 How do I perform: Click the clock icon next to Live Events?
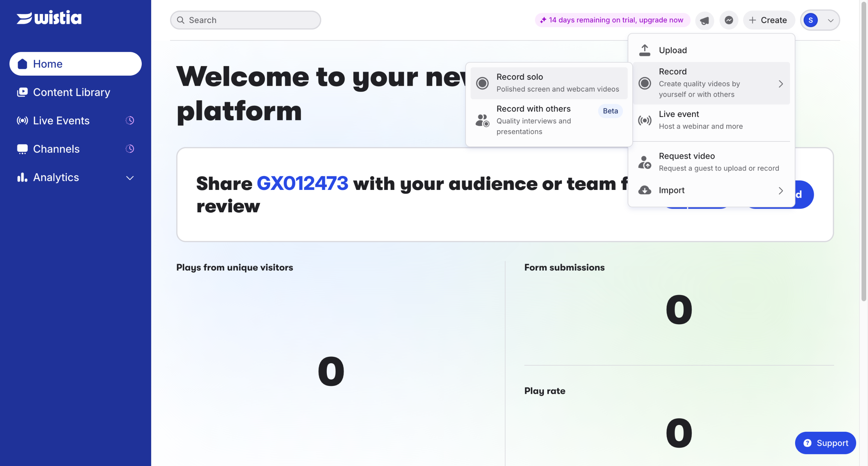130,120
